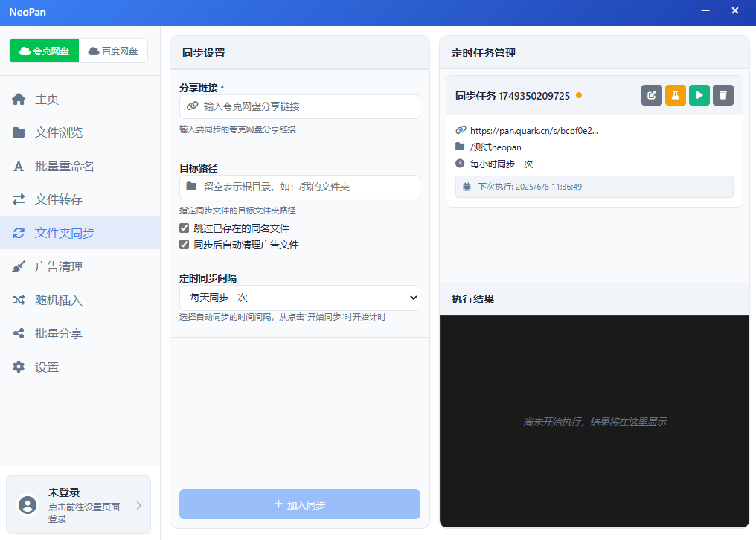Click the orange status dot of sync task
Screen dimensions: 756x540
pyautogui.click(x=579, y=95)
